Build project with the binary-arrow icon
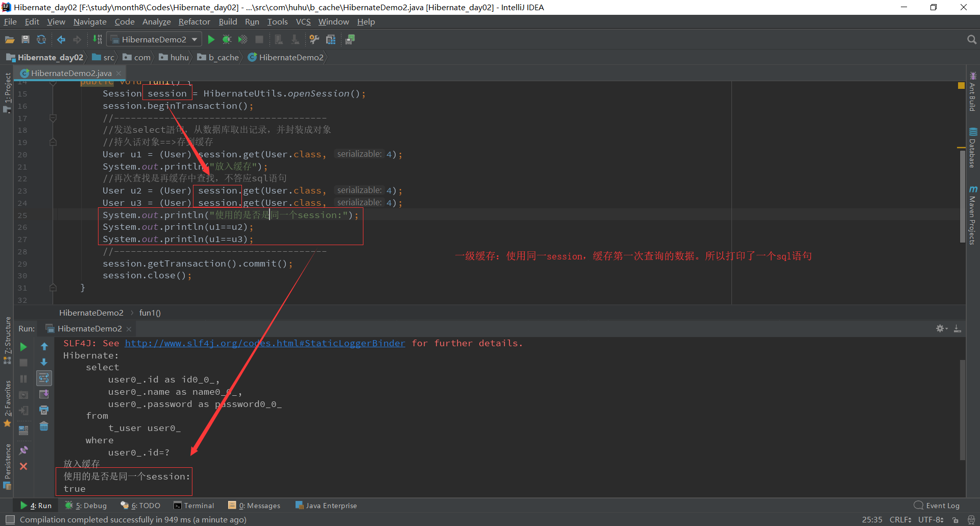980x526 pixels. click(97, 39)
